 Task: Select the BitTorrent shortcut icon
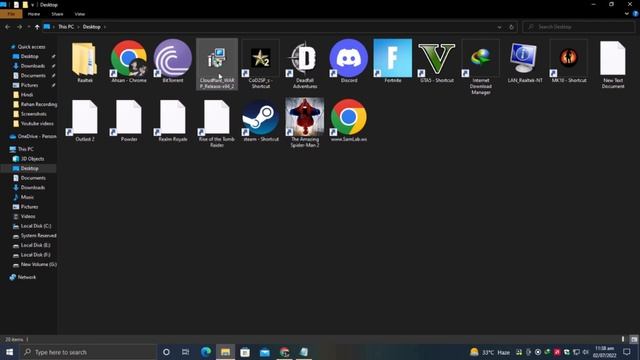point(173,58)
